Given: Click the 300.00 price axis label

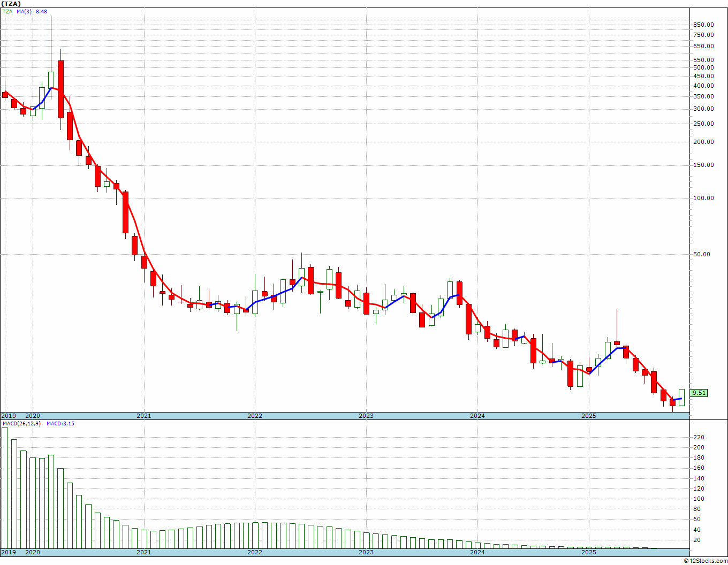Looking at the screenshot, I should pos(703,109).
